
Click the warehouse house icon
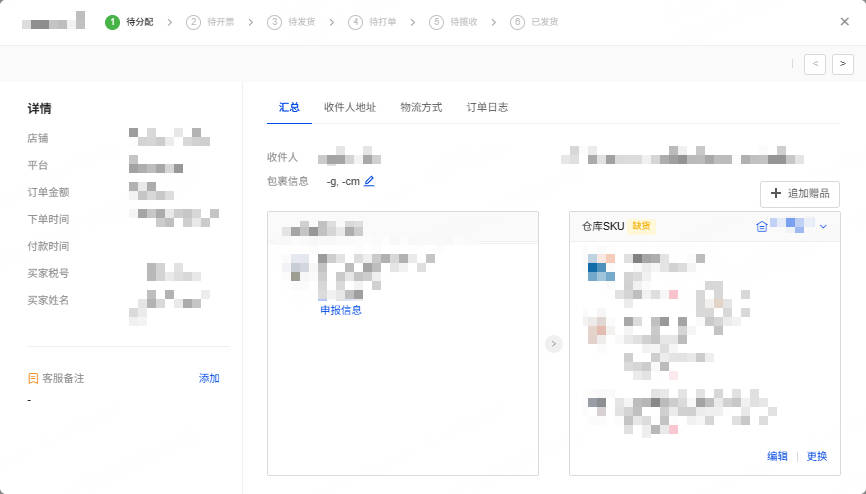click(x=762, y=227)
